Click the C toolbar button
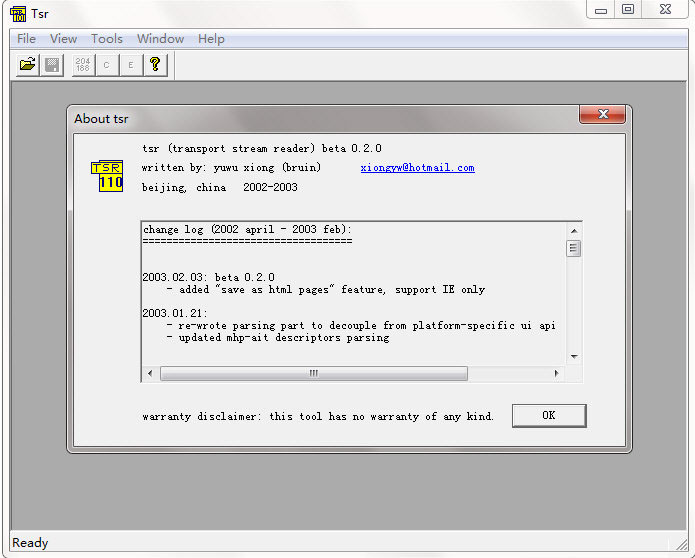 (107, 65)
